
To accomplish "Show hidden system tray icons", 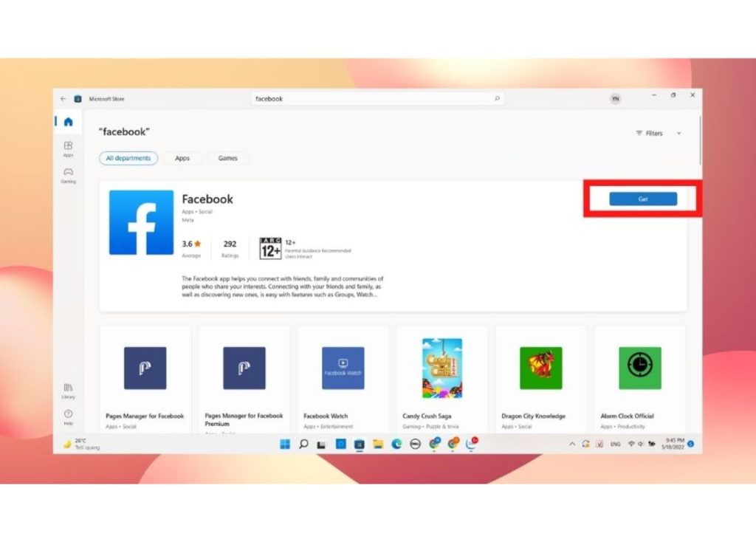I will pos(572,444).
